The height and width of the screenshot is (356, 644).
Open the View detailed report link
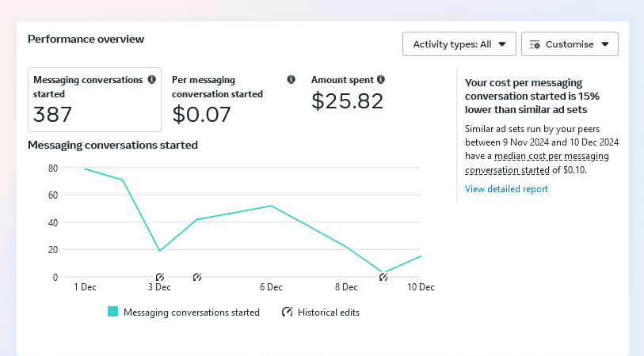click(506, 189)
